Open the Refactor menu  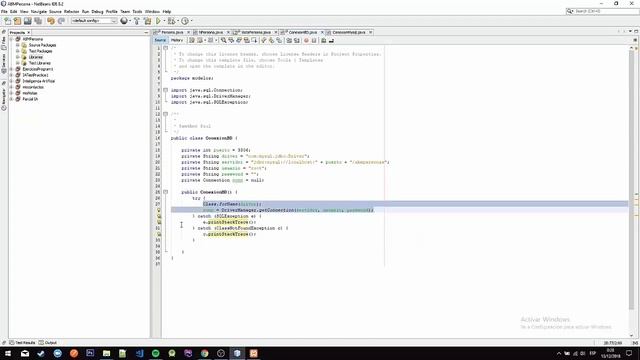pos(71,11)
